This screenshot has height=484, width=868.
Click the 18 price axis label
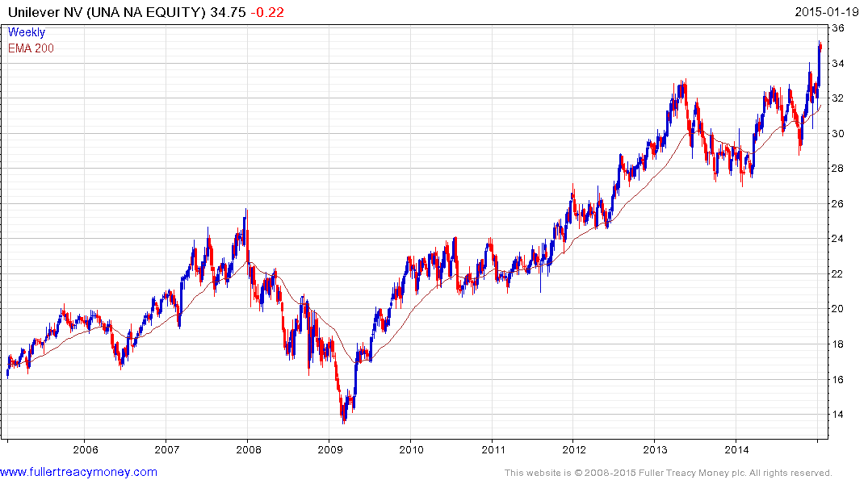(838, 344)
